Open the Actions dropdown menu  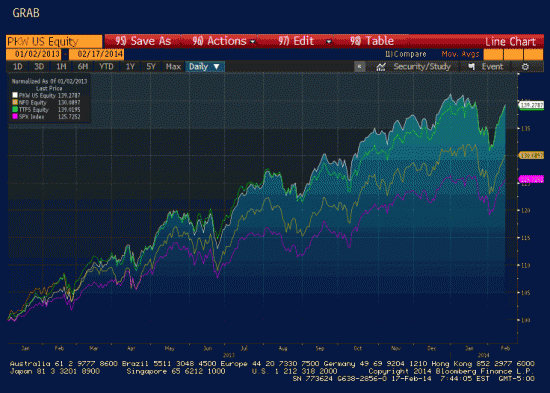tap(223, 41)
